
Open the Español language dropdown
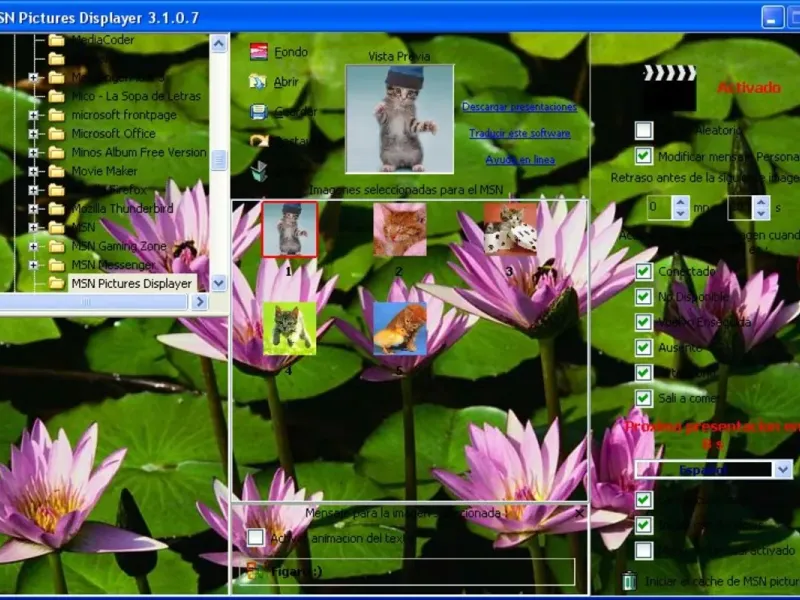pyautogui.click(x=783, y=469)
